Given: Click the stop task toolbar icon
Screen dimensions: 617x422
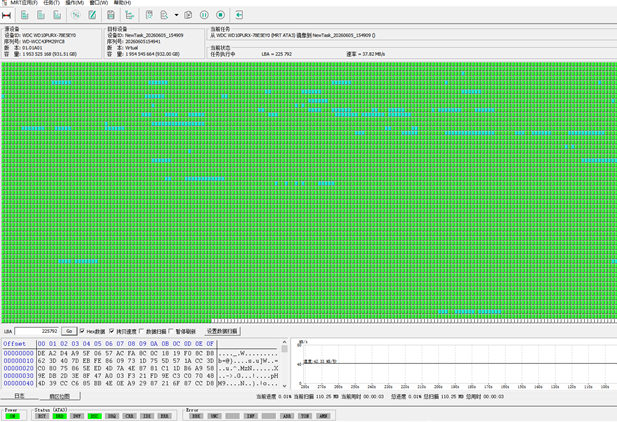Looking at the screenshot, I should [x=220, y=15].
